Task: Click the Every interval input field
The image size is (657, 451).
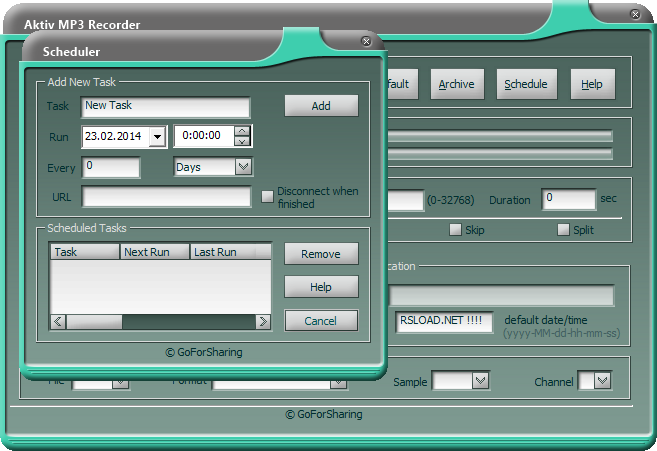Action: [x=111, y=167]
